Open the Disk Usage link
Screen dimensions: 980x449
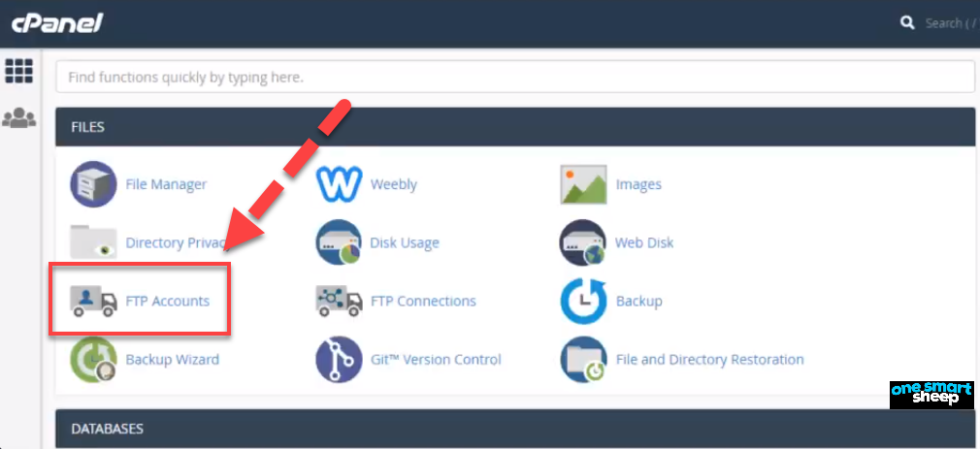coord(405,242)
